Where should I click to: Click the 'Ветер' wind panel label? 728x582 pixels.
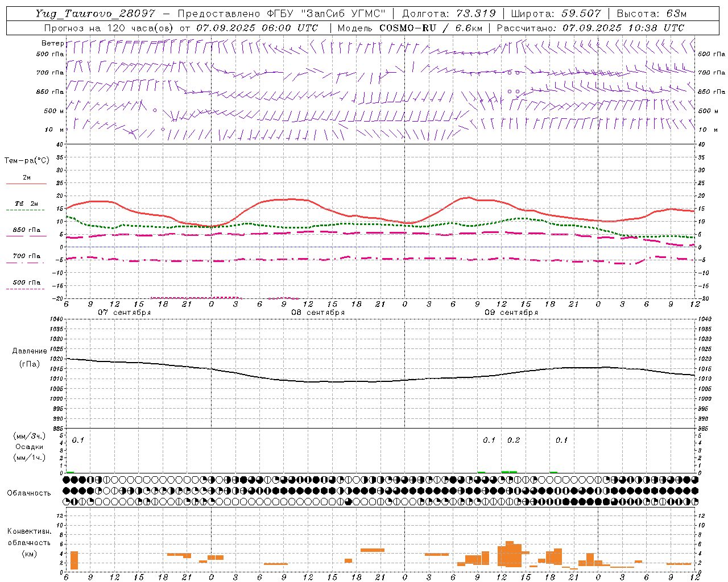point(52,43)
